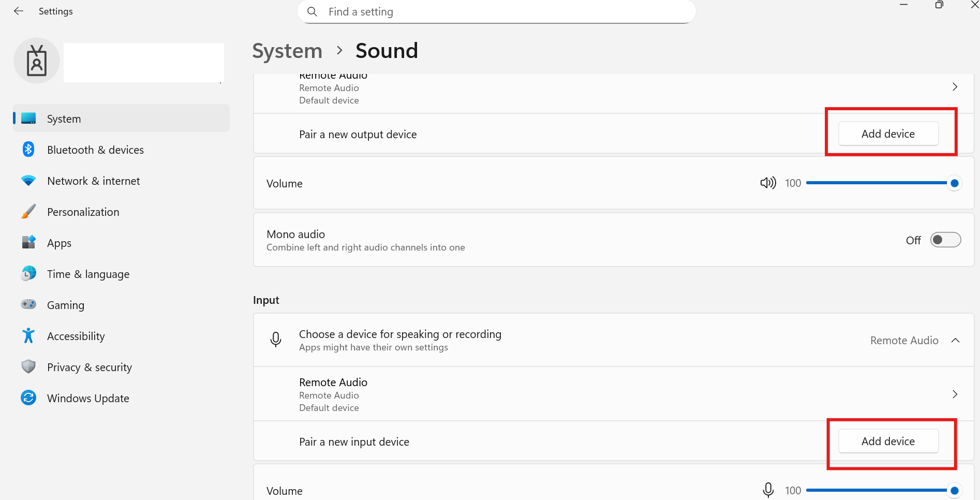Click the Accessibility figure icon
This screenshot has height=500, width=980.
pyautogui.click(x=28, y=336)
